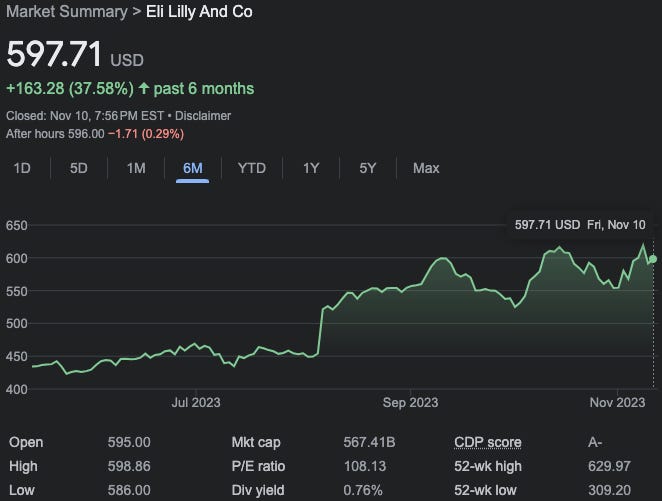Select the 1D time range tab
Screen dimensions: 662x501
coord(22,168)
